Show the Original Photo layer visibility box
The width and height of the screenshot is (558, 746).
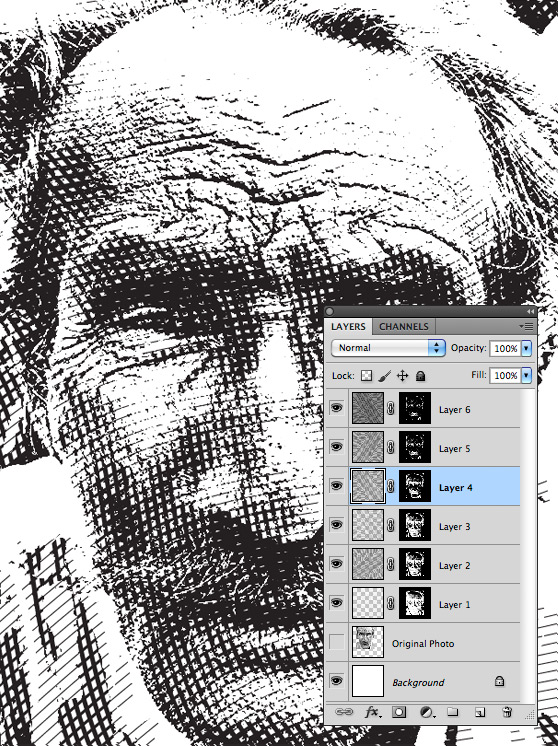[336, 642]
